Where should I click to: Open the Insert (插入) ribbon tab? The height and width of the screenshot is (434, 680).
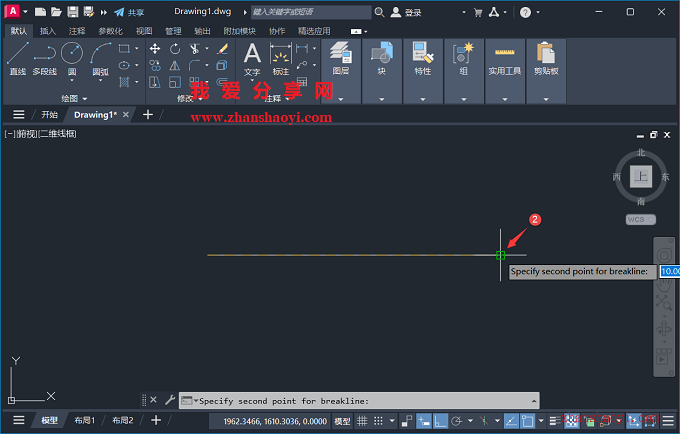(x=48, y=31)
